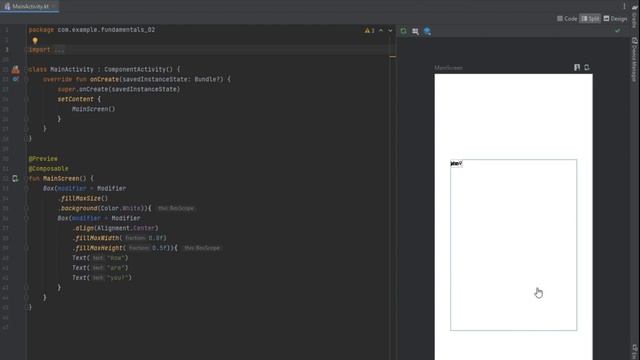Start interactive mode for MainScreen preview

tap(577, 67)
